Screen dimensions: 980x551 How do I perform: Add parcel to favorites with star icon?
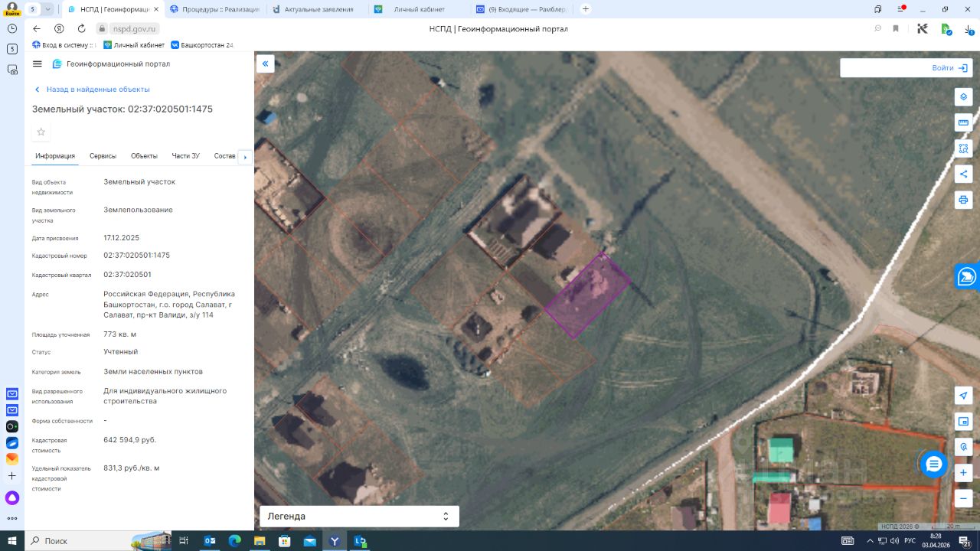pos(41,132)
